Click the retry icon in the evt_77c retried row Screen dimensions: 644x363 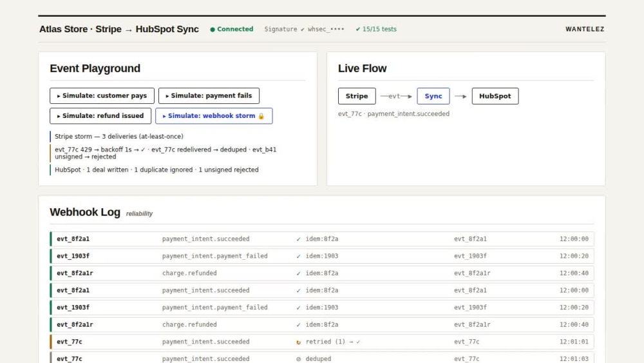click(x=299, y=342)
